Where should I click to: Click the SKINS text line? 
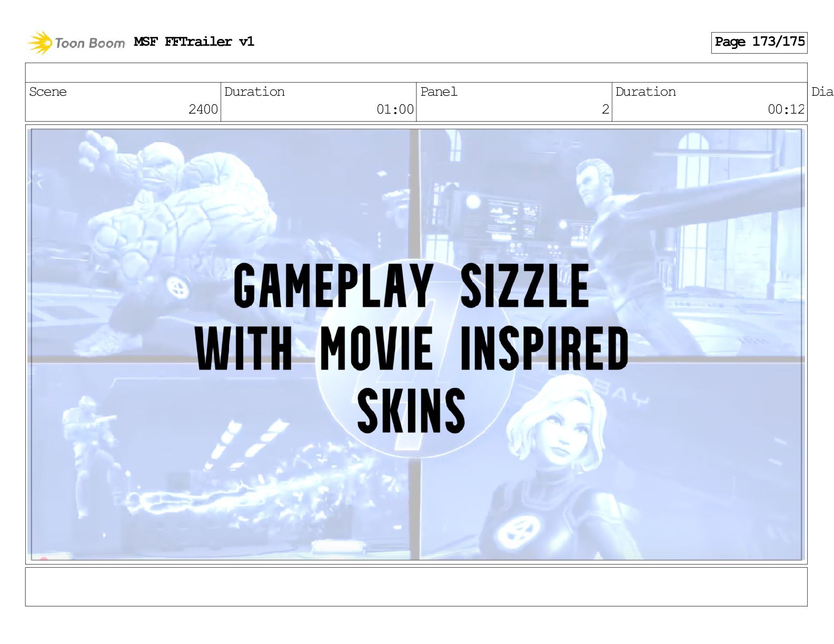coord(411,411)
